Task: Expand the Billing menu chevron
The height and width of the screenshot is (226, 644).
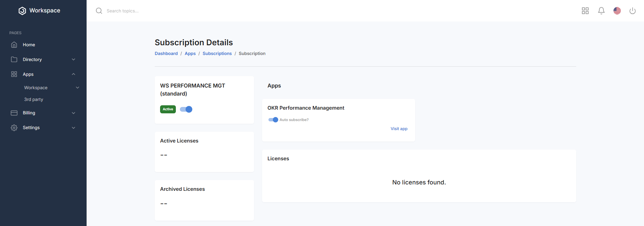Action: click(x=73, y=113)
